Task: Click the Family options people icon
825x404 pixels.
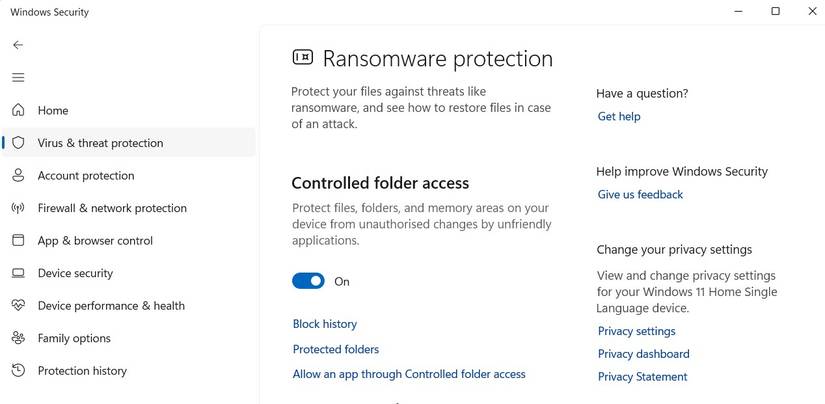Action: [18, 338]
